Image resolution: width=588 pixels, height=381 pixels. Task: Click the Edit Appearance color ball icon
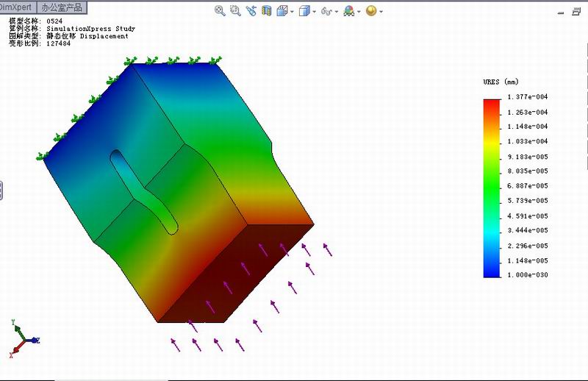tap(348, 11)
